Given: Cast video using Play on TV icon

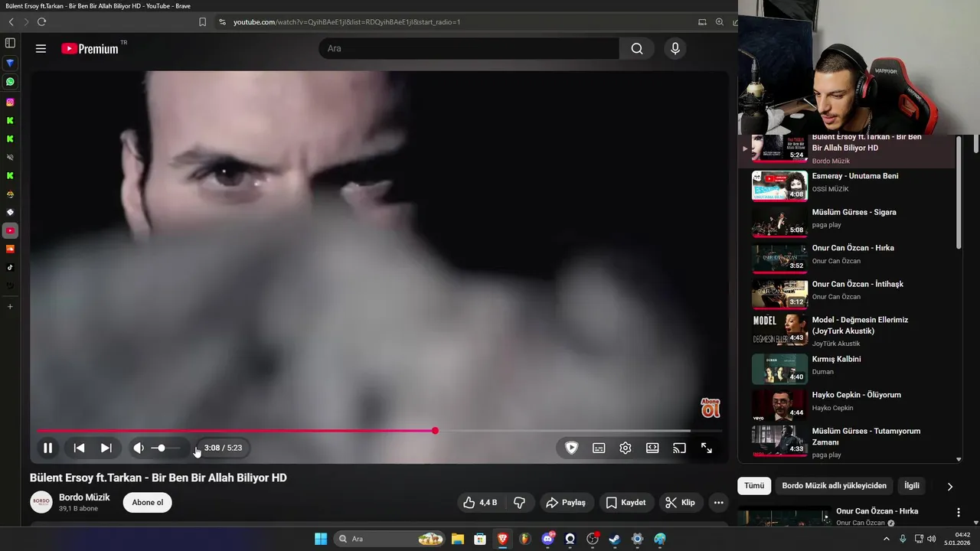Looking at the screenshot, I should coord(679,448).
